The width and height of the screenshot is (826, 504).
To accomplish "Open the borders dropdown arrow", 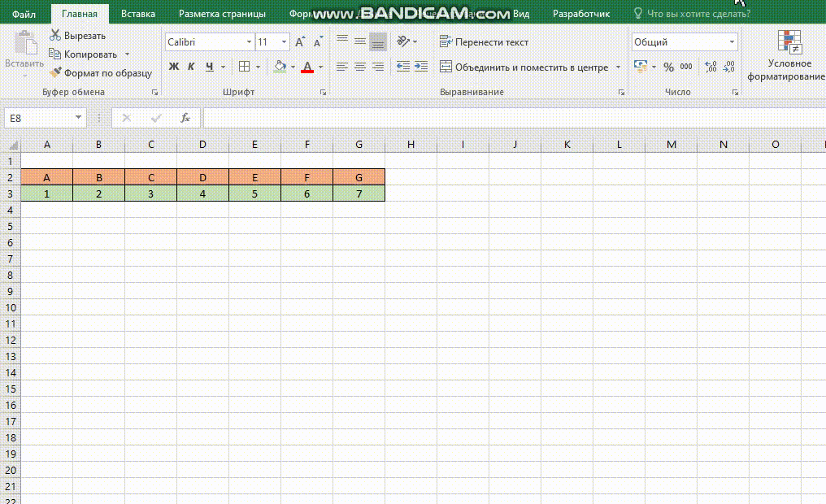I will click(x=259, y=67).
